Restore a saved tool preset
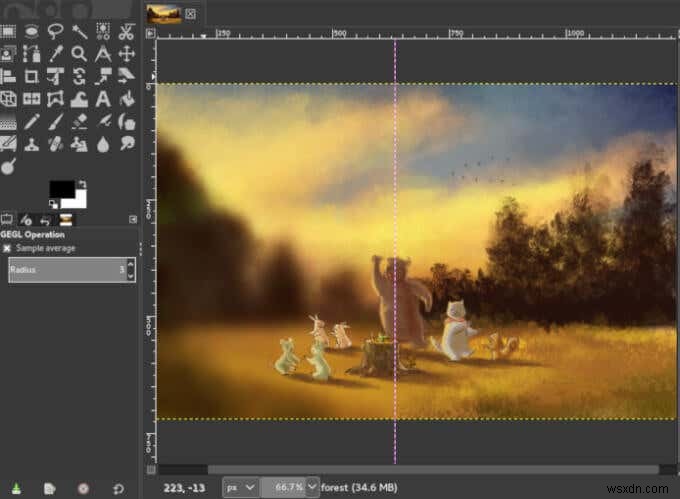Screen dimensions: 680x499 pyautogui.click(x=49, y=489)
